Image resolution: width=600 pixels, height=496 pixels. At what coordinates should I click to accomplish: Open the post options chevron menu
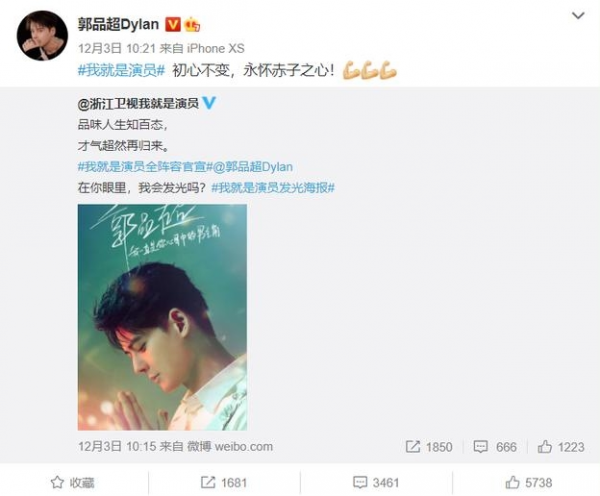pyautogui.click(x=578, y=16)
